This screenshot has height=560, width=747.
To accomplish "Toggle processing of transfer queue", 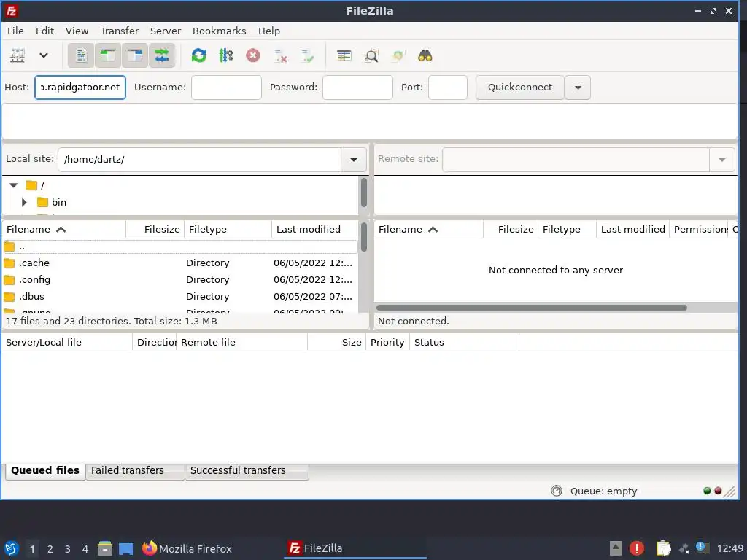I will click(x=226, y=55).
